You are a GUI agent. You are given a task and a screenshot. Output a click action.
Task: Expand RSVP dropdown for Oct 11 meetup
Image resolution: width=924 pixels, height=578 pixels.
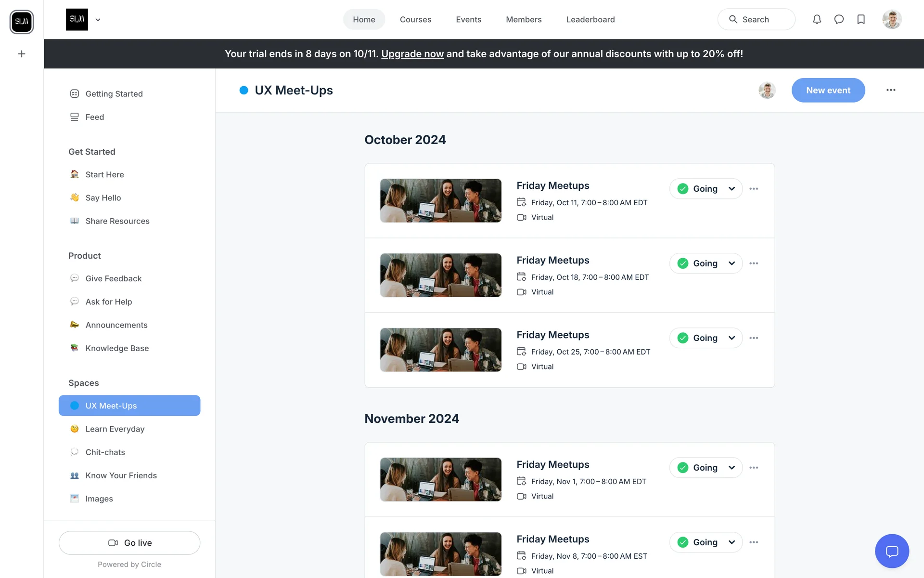731,189
